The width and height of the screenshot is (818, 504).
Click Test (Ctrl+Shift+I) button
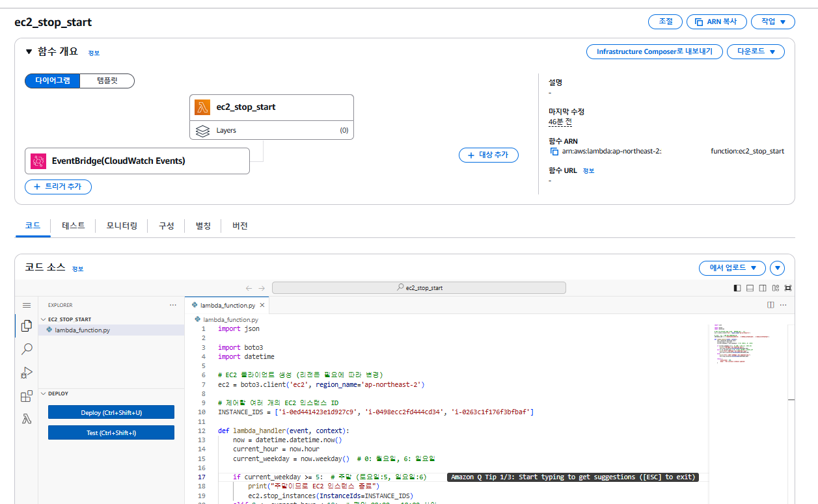(111, 432)
